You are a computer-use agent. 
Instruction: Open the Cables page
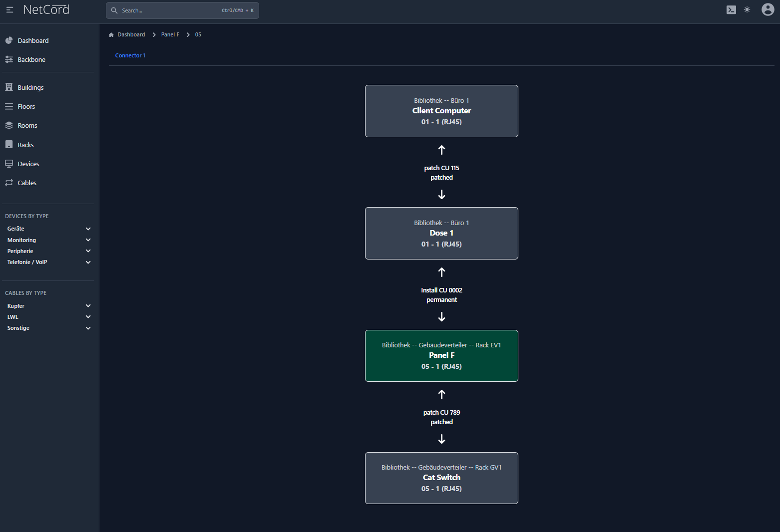pos(27,183)
